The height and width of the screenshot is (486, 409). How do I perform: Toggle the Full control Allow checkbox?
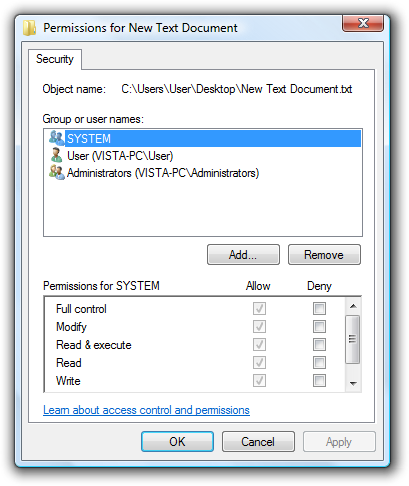click(x=259, y=308)
